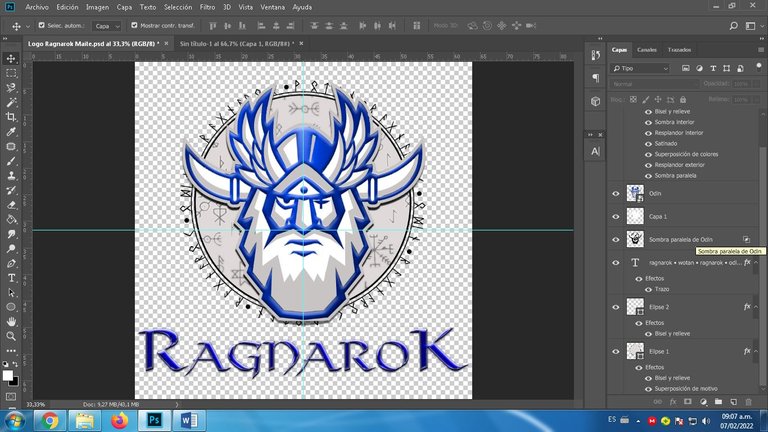
Task: Hide the Elipse 2 layer
Action: pyautogui.click(x=615, y=307)
